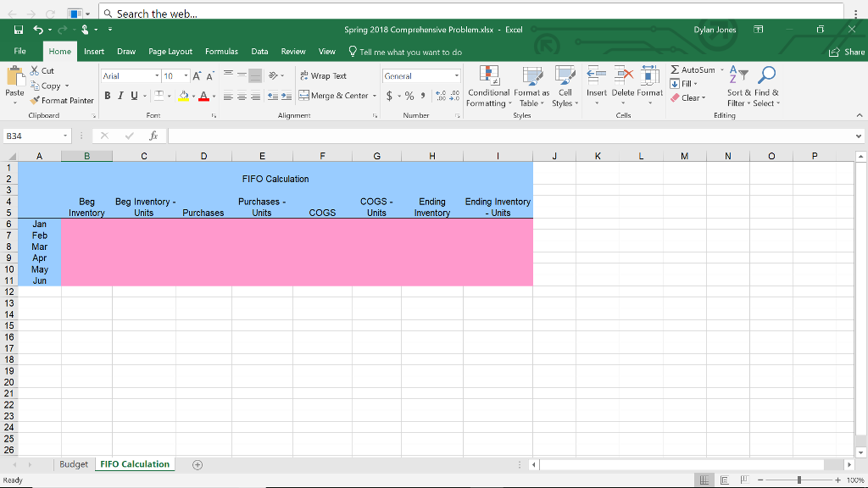868x488 pixels.
Task: Apply the red font color
Action: [203, 96]
